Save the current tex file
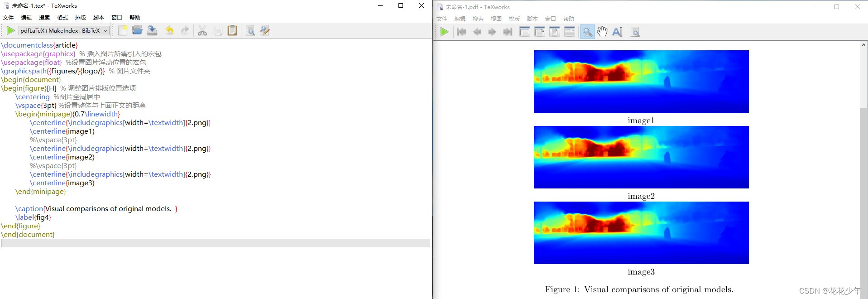 click(x=152, y=31)
